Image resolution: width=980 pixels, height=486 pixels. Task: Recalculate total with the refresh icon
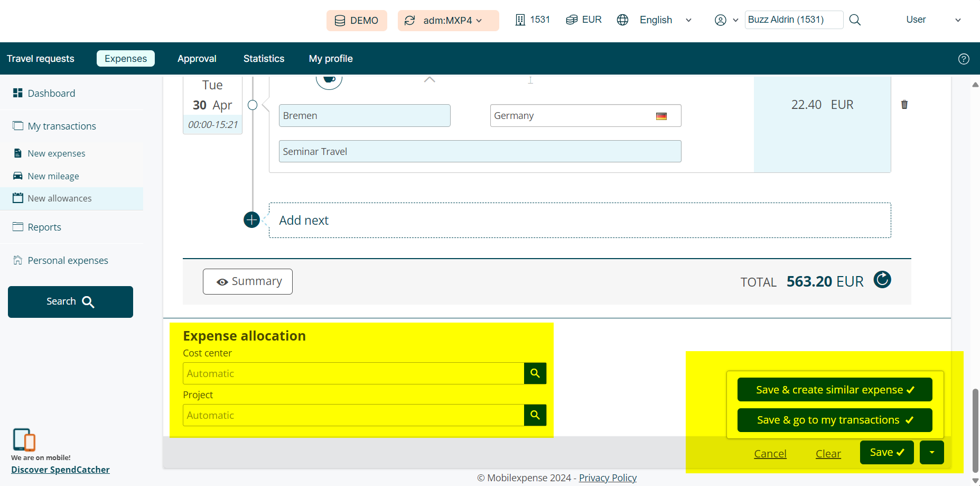click(882, 280)
